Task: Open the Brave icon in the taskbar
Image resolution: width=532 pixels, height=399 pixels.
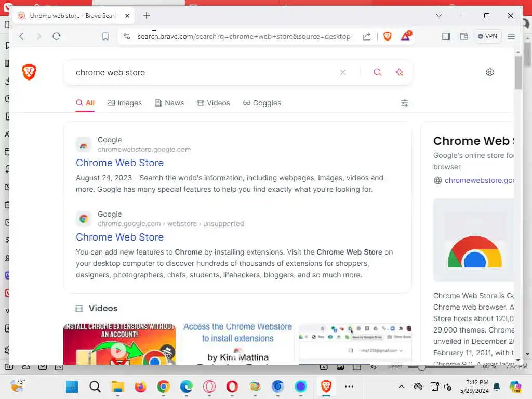Action: pos(326,387)
